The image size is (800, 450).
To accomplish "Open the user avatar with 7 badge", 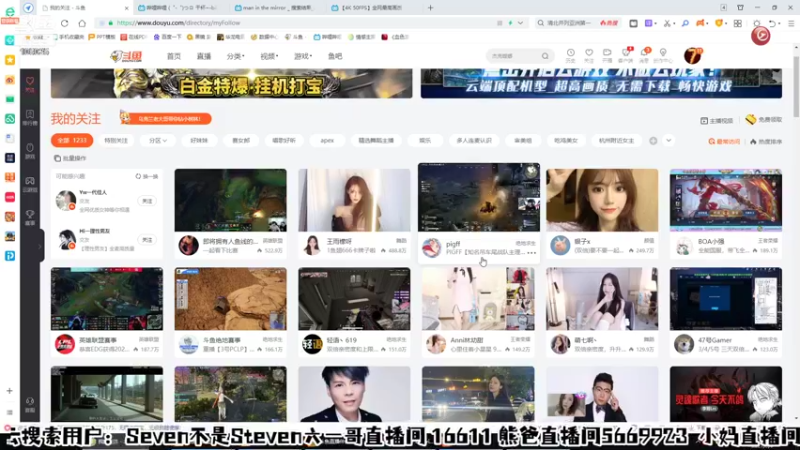I will coord(692,56).
